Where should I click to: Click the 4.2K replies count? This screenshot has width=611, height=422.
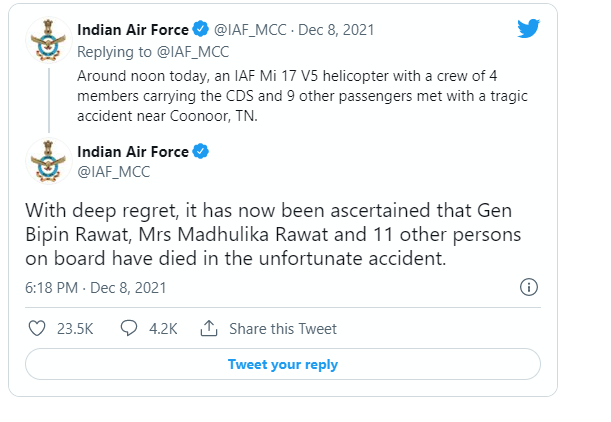[x=163, y=329]
